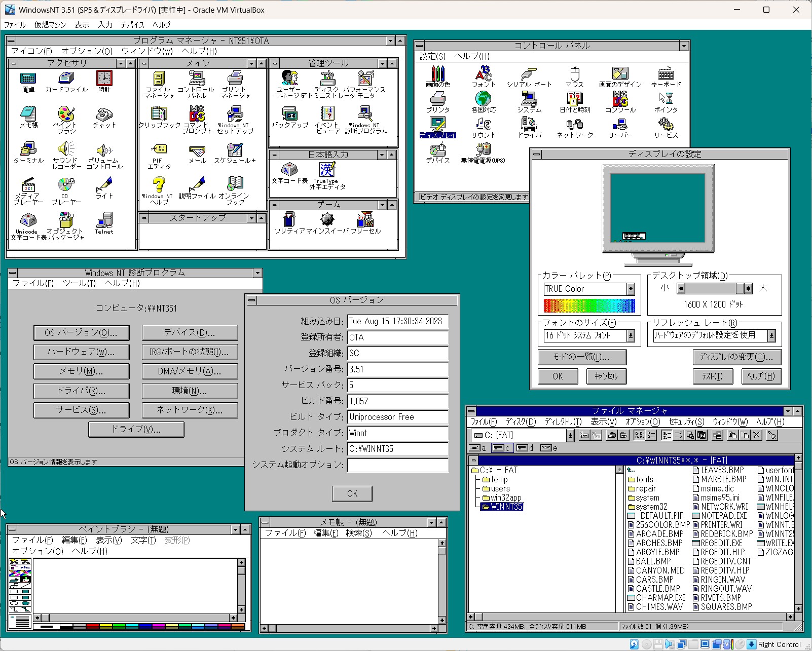Click the right arrow of the desktop area slider
This screenshot has width=812, height=651.
pos(748,289)
